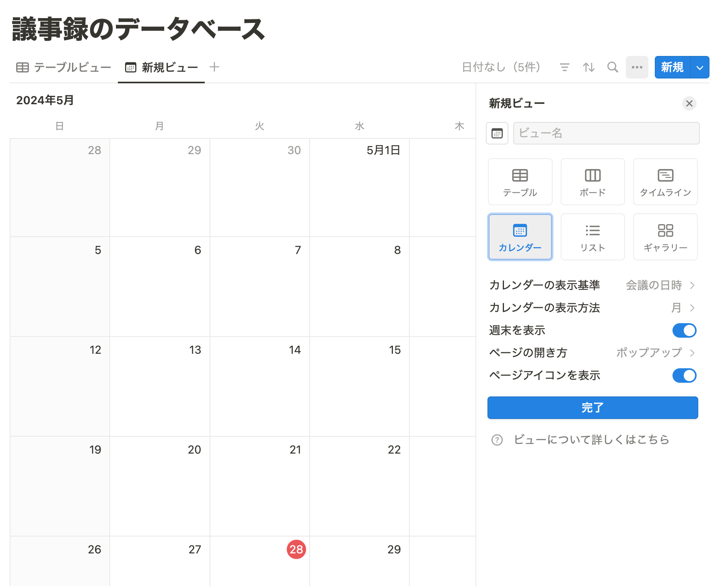Image resolution: width=728 pixels, height=586 pixels.
Task: Open カレンダーの表示基準 setting
Action: click(593, 285)
